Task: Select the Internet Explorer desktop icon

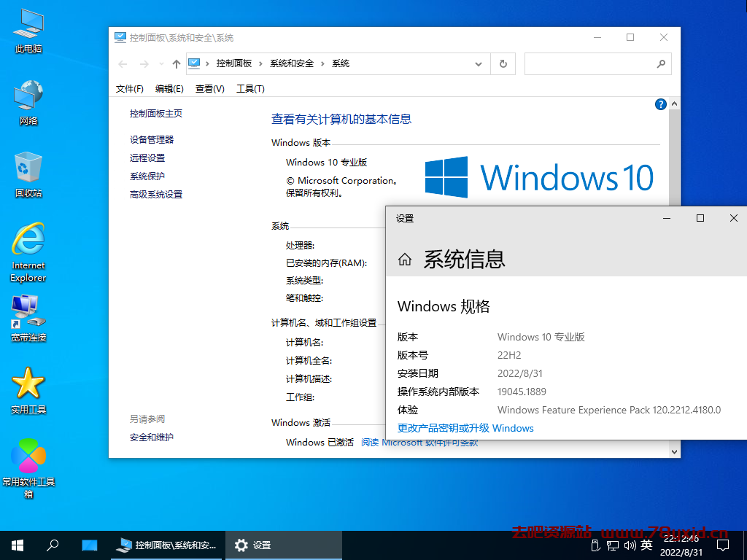Action: pos(28,252)
